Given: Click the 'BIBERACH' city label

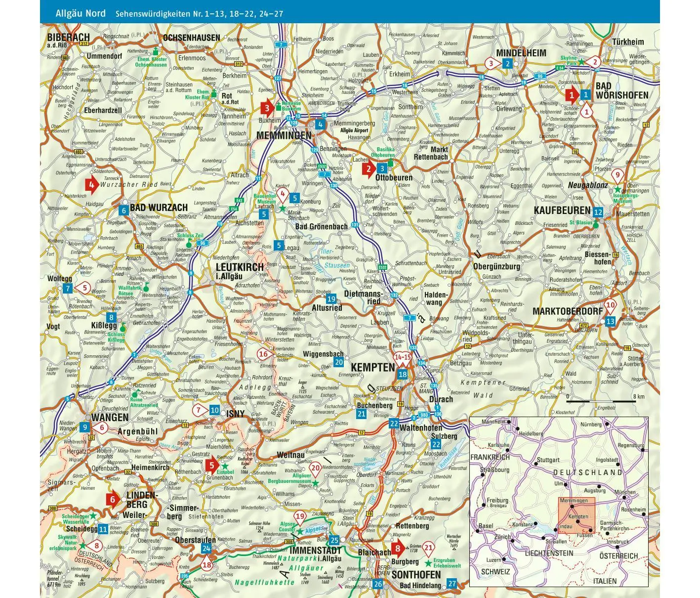Looking at the screenshot, I should pos(69,37).
